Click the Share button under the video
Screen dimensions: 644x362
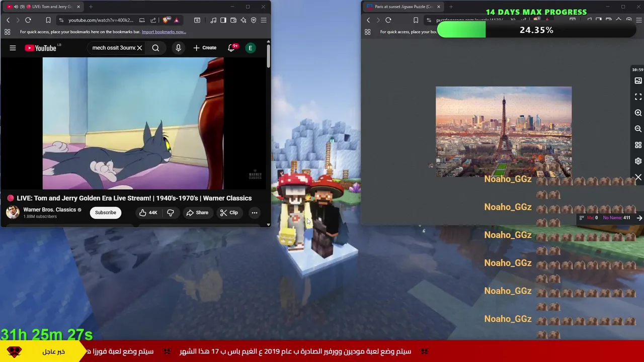click(197, 213)
